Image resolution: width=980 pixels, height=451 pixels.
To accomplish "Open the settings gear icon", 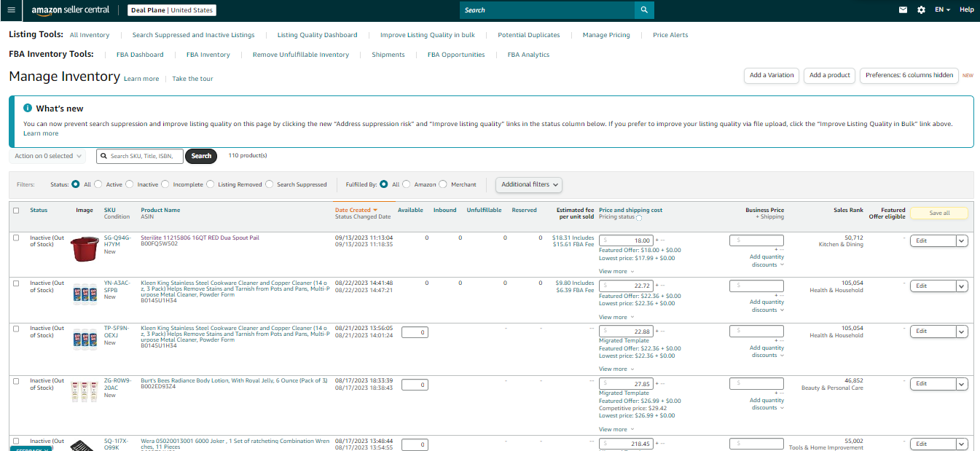I will [922, 10].
